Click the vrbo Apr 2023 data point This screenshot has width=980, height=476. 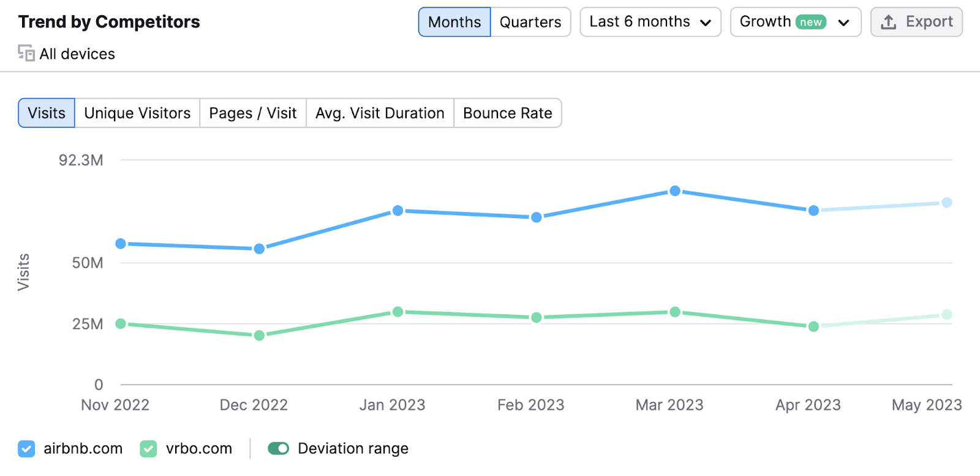pos(813,327)
